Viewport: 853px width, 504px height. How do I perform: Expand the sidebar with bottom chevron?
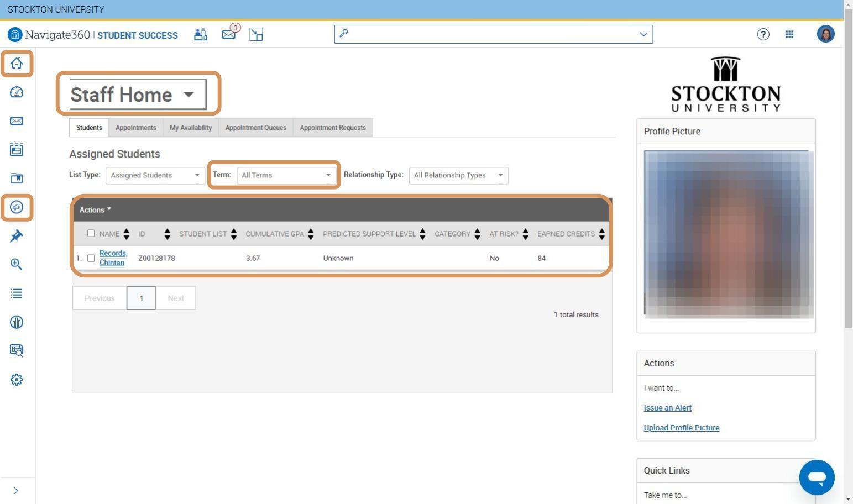(16, 491)
